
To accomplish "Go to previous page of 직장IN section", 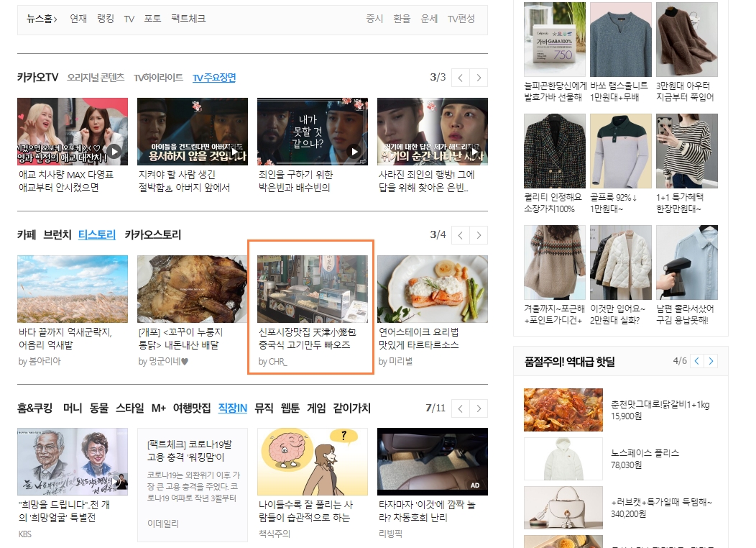I will [x=461, y=408].
